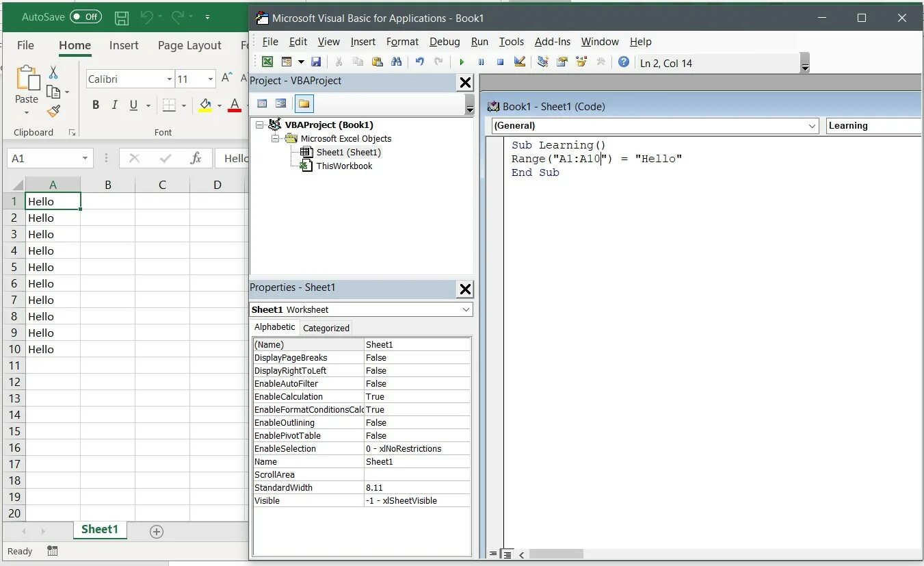Click Toolbox icon in VBA toolbar
This screenshot has width=924, height=566.
(600, 62)
